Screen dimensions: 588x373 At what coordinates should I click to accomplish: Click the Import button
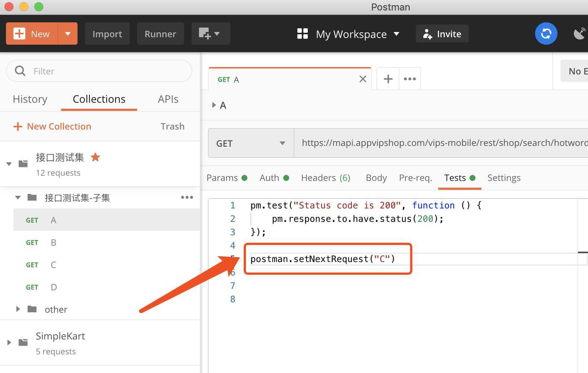(x=107, y=34)
